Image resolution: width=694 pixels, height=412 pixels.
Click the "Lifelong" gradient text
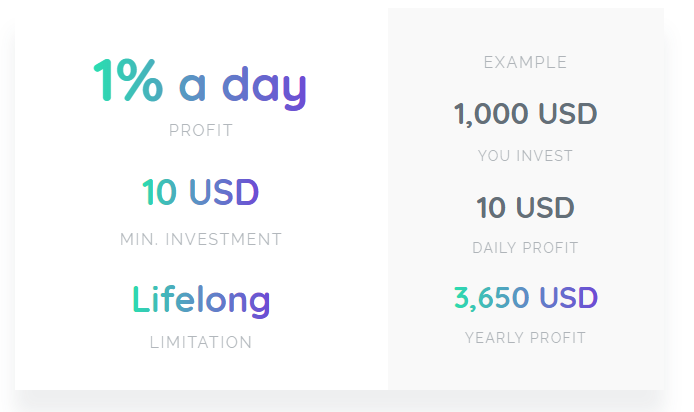coord(201,300)
